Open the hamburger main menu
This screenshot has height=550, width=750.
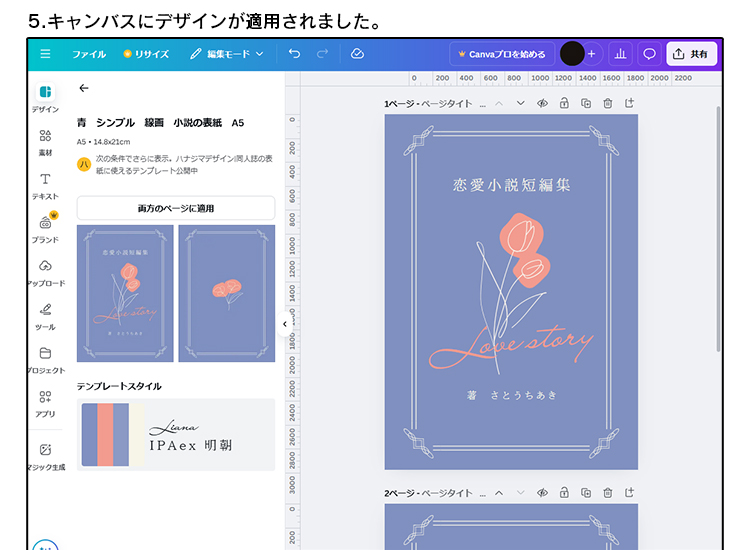pyautogui.click(x=45, y=54)
